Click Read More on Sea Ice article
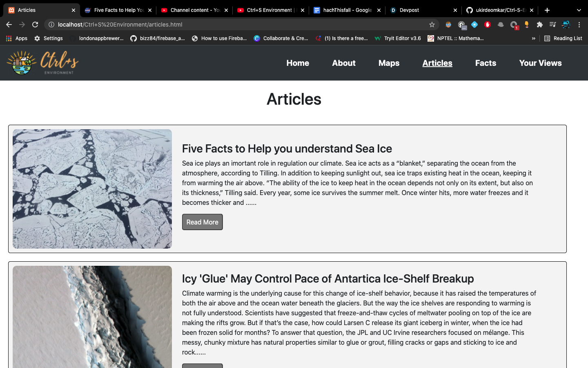The image size is (588, 368). pyautogui.click(x=203, y=222)
